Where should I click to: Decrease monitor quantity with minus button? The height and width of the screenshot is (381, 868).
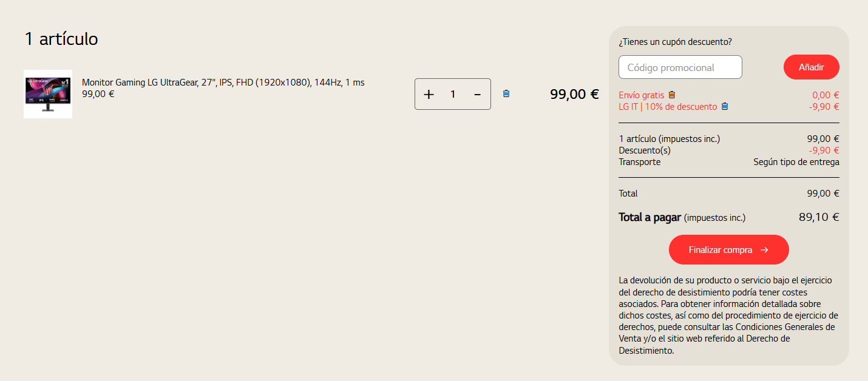pyautogui.click(x=477, y=94)
